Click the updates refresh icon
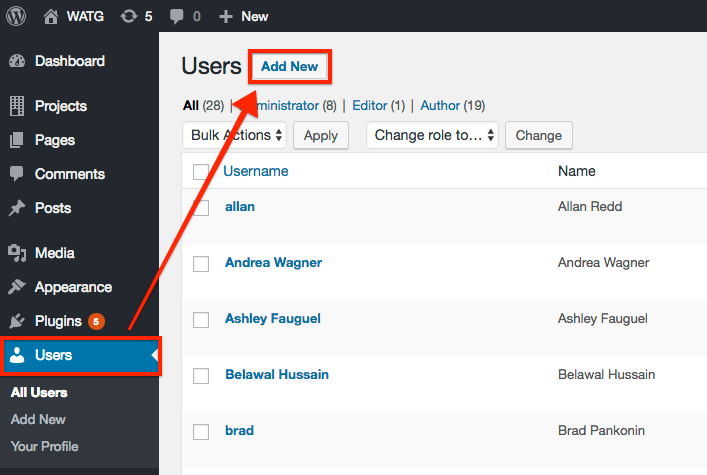Screen dimensions: 707x475 click(129, 16)
